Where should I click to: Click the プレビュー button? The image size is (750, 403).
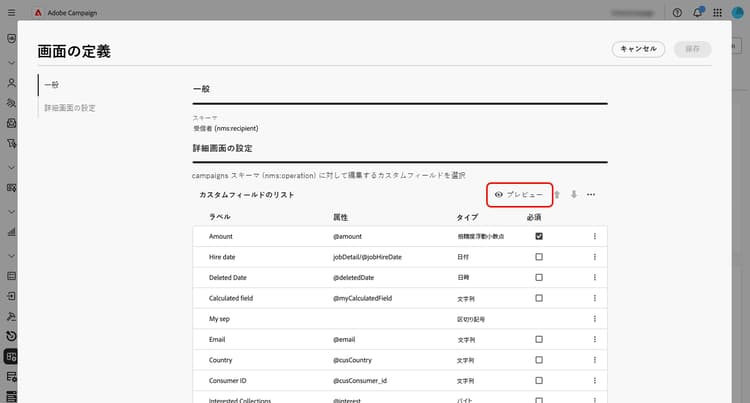tap(519, 195)
